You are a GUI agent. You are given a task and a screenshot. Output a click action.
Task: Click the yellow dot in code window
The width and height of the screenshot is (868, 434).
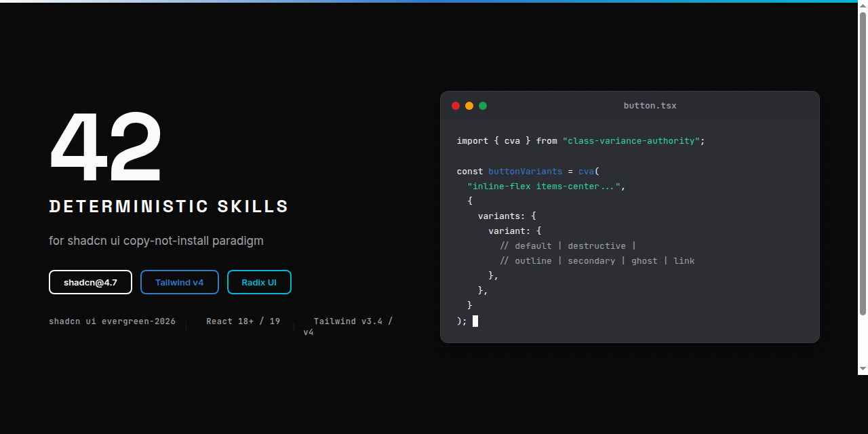[469, 106]
